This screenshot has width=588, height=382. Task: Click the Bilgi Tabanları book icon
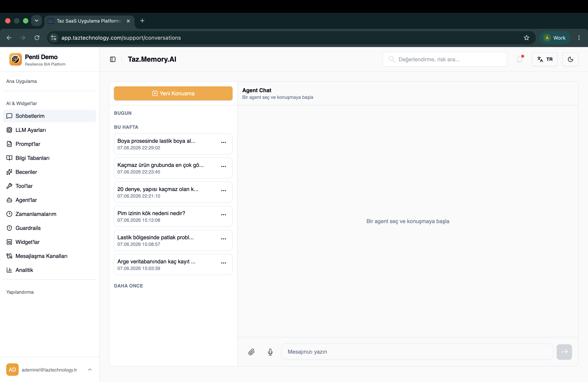pos(9,158)
